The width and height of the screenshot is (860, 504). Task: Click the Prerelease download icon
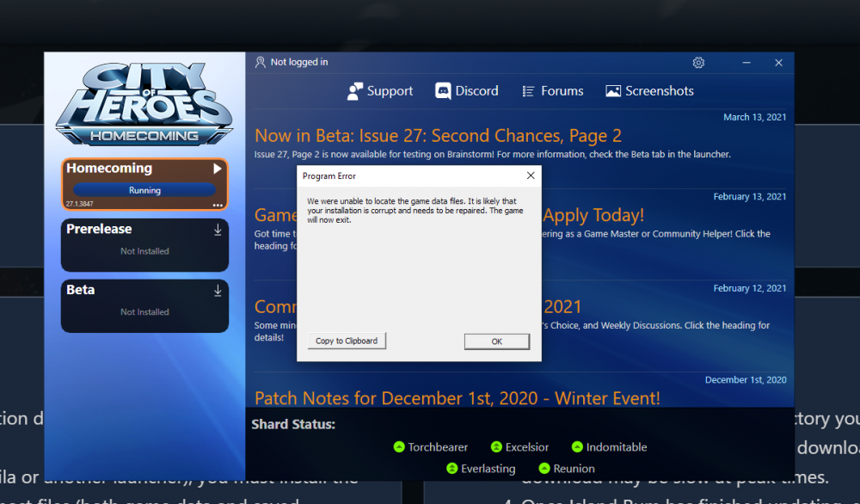(x=218, y=230)
